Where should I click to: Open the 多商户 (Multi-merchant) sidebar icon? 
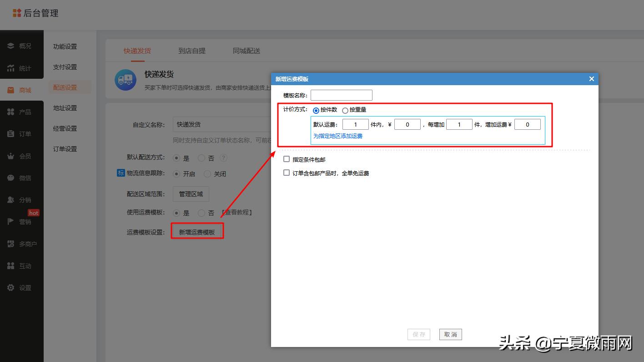[x=10, y=244]
